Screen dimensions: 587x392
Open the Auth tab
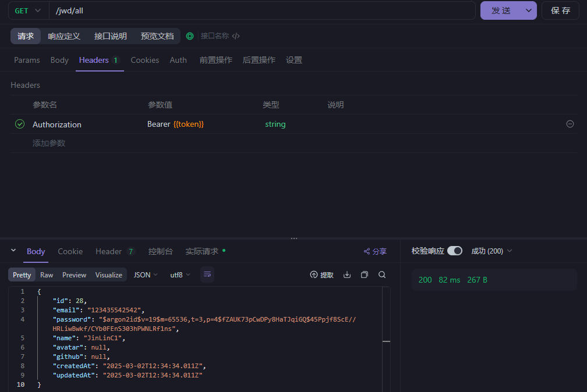pos(178,60)
